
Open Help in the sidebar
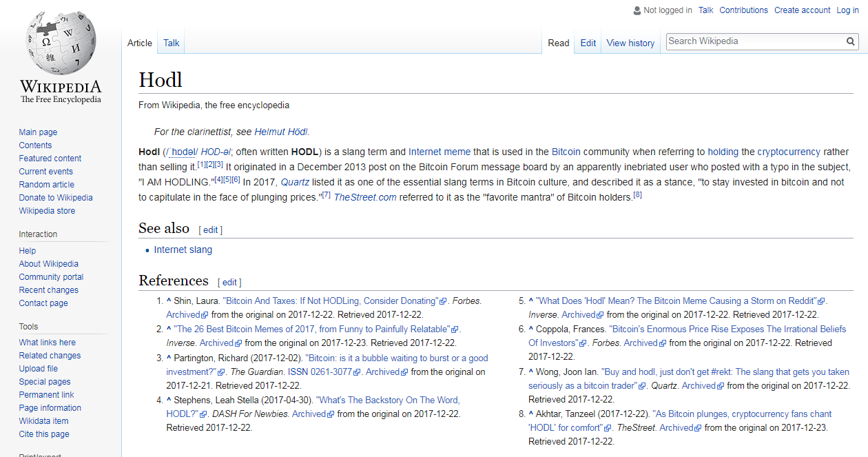click(x=28, y=251)
